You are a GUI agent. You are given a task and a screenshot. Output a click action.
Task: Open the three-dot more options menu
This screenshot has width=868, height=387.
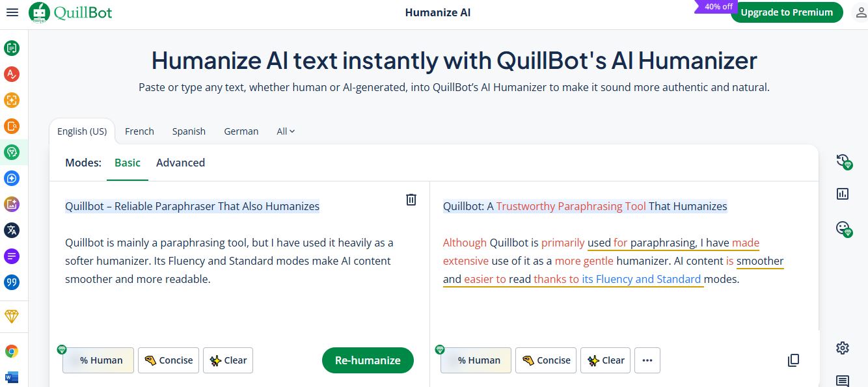coord(647,360)
